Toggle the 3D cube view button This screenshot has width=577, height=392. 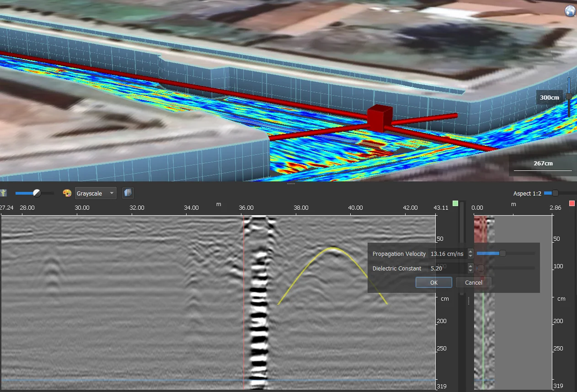128,193
